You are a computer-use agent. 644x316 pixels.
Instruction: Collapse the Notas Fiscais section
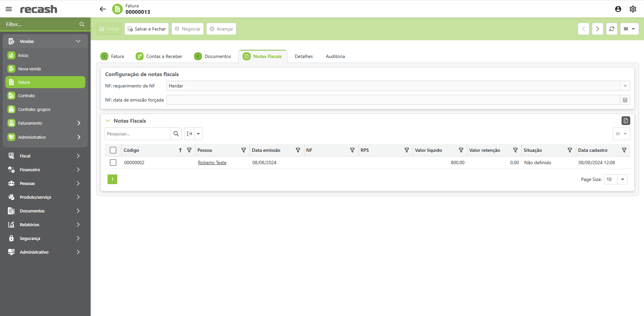click(x=108, y=121)
